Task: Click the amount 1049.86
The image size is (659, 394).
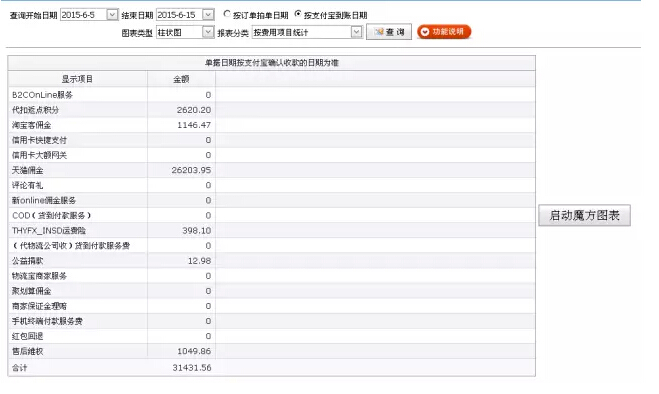Action: (194, 351)
